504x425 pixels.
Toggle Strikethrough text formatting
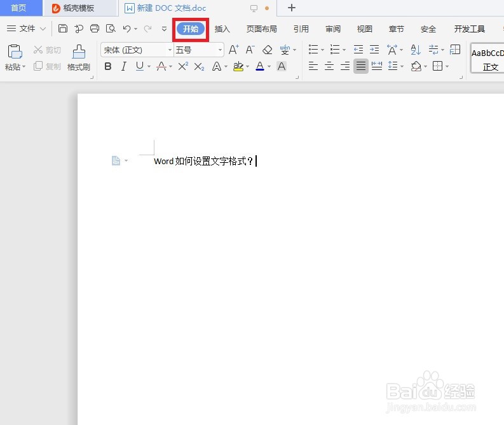(x=161, y=67)
